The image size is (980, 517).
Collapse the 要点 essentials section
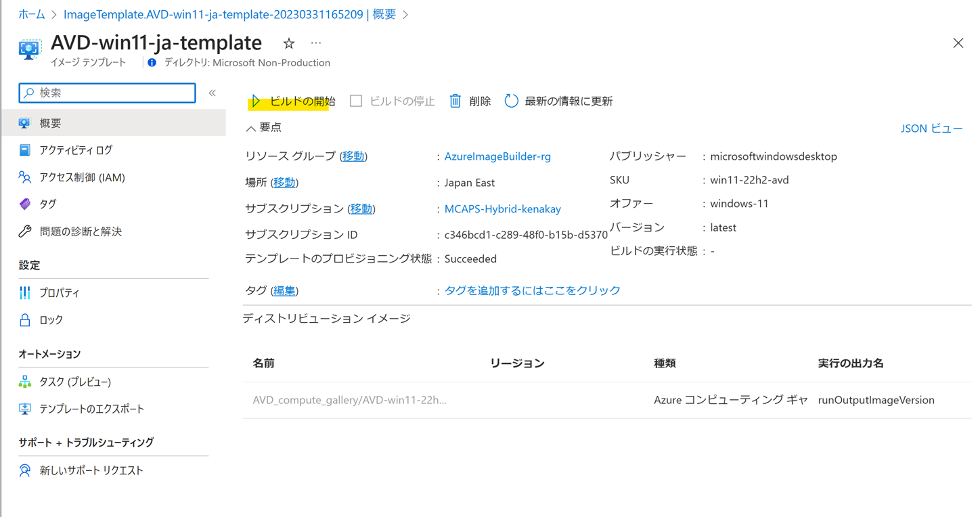pos(251,128)
